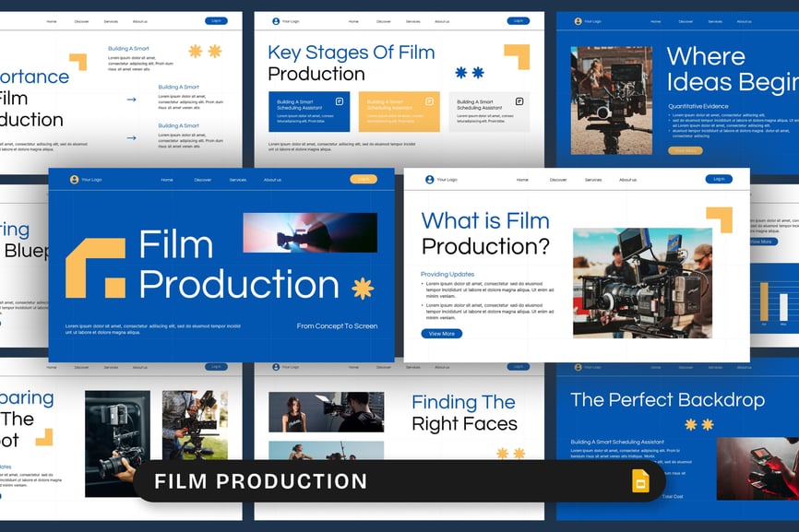Click the camera image on the Film Production title slide

click(310, 232)
